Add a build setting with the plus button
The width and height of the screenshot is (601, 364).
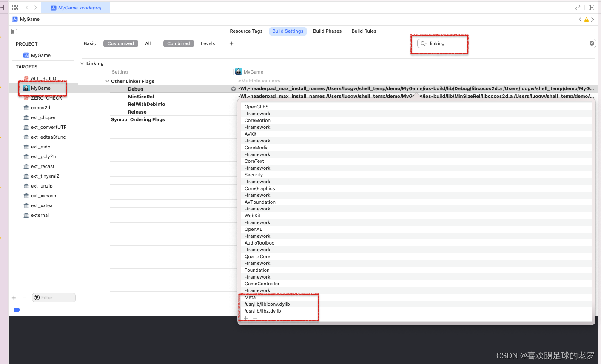click(231, 43)
